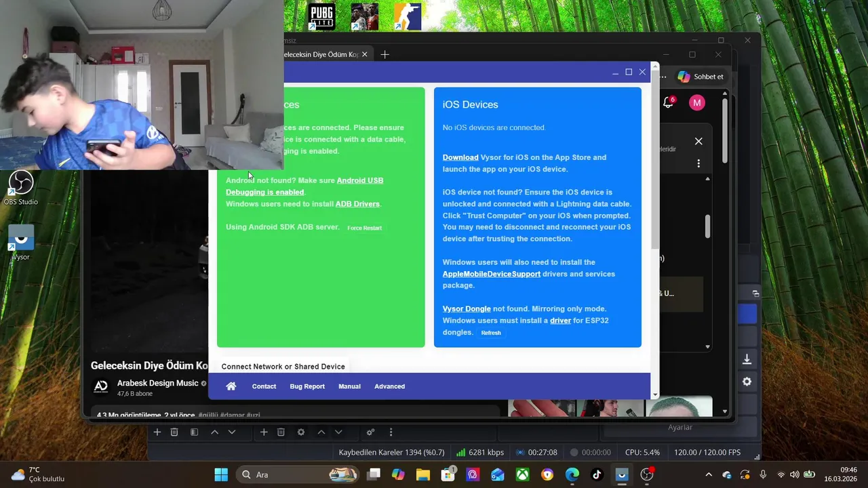Screen dimensions: 868x488
Task: Open Vysor home via house icon
Action: [x=231, y=386]
